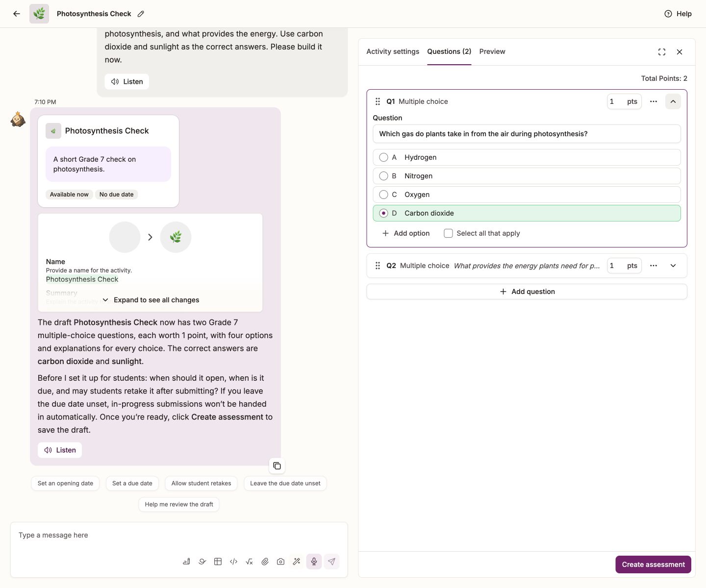The width and height of the screenshot is (706, 588).
Task: Insert a code block in the message
Action: 233,562
